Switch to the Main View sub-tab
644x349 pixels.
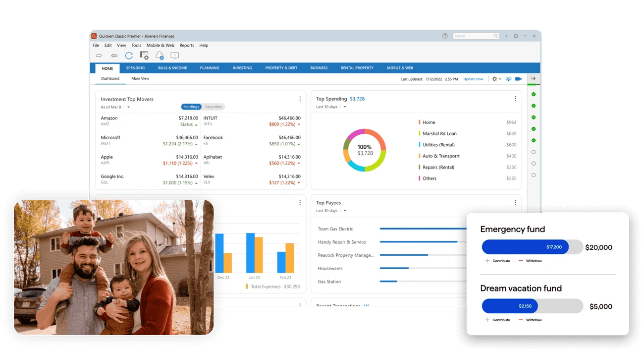pos(140,78)
